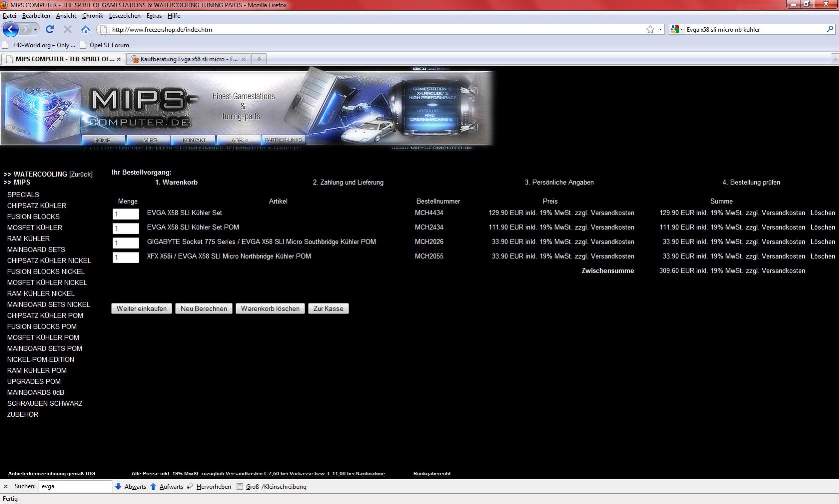Click the AGB's banner button
Viewport: 839px width, 504px height.
click(x=239, y=140)
